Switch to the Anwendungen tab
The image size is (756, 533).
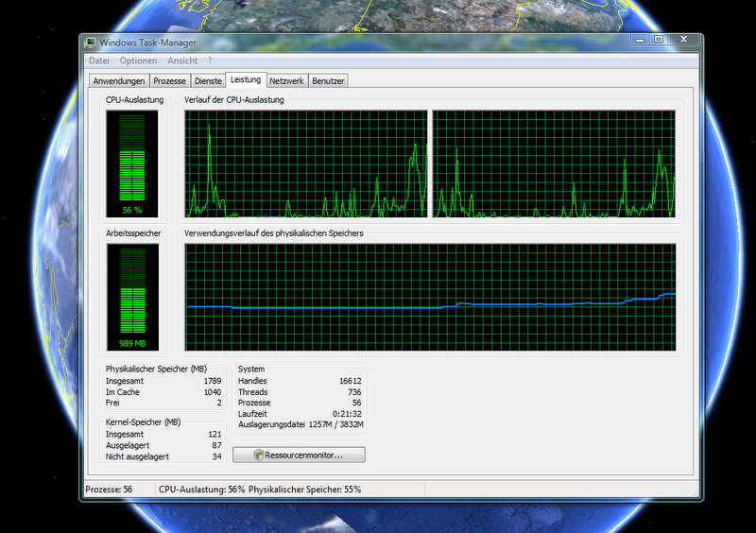[119, 81]
